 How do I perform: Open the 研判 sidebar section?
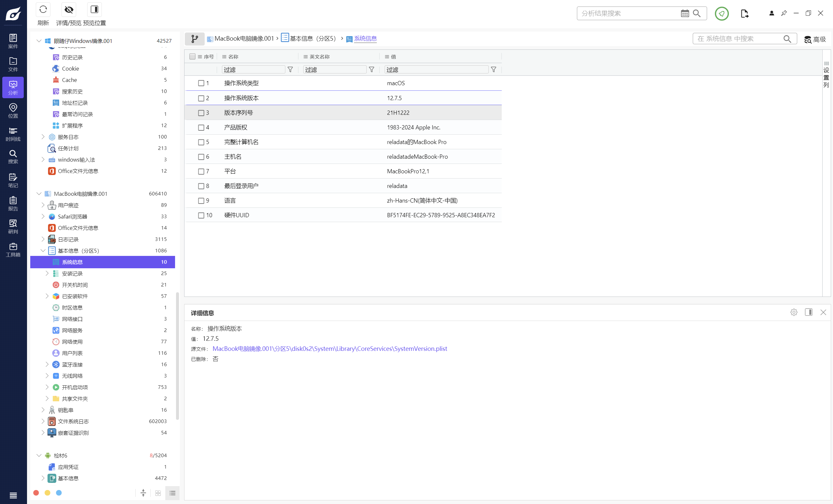click(x=13, y=227)
